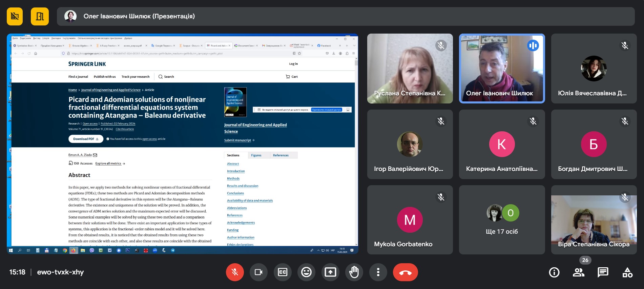Show the participants list icon
The height and width of the screenshot is (289, 644).
tap(579, 272)
